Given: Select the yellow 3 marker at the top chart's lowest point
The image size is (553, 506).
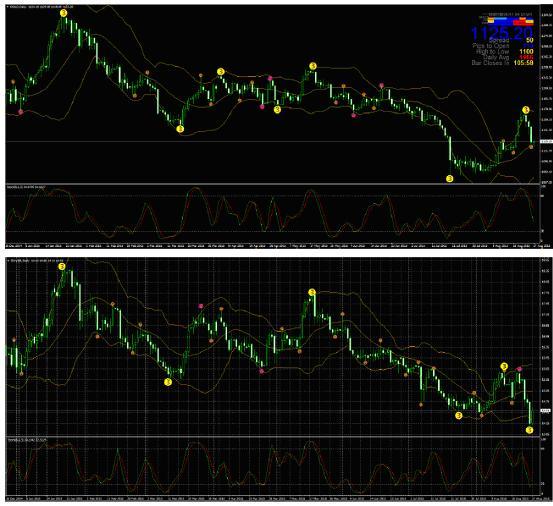Looking at the screenshot, I should (449, 179).
